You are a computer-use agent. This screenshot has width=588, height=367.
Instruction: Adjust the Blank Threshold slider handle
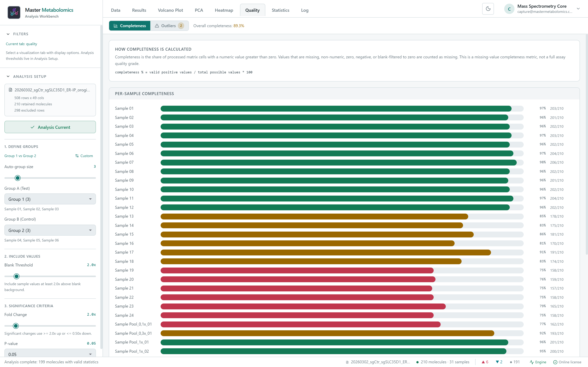click(17, 276)
